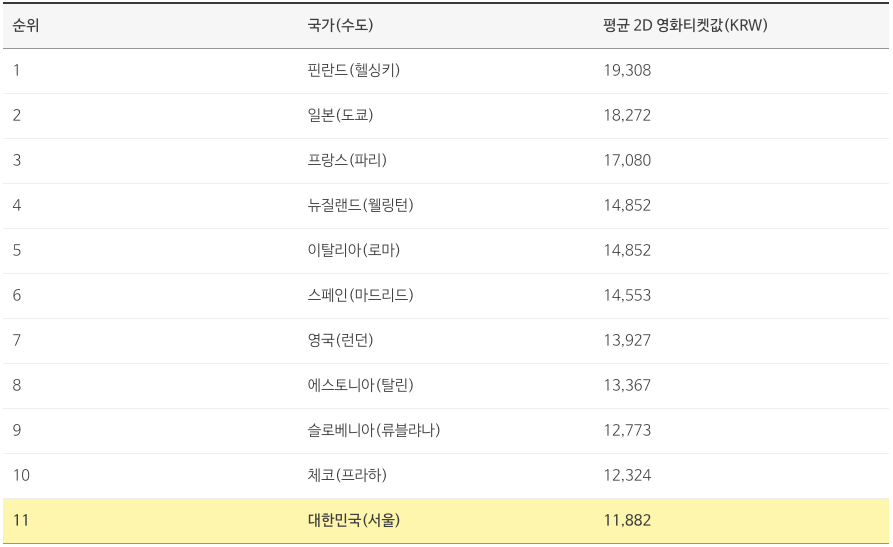Viewport: 893px width, 547px height.
Task: Click rank number 10 cell
Action: 21,475
